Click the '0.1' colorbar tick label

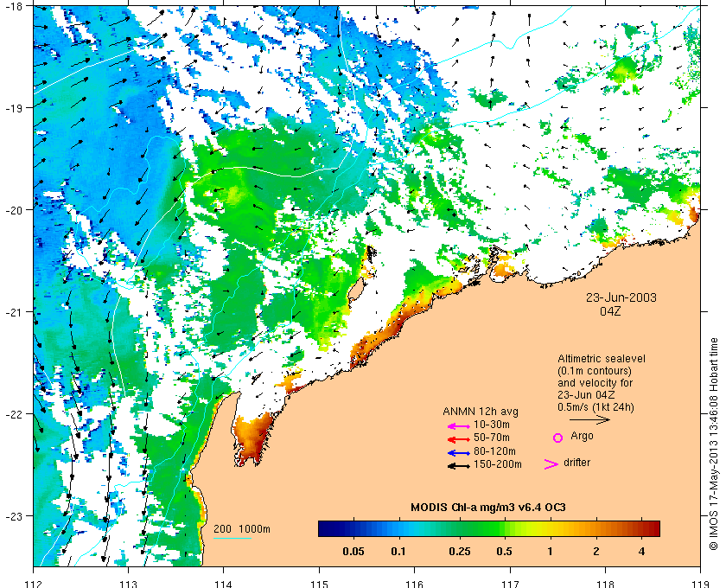pyautogui.click(x=398, y=552)
